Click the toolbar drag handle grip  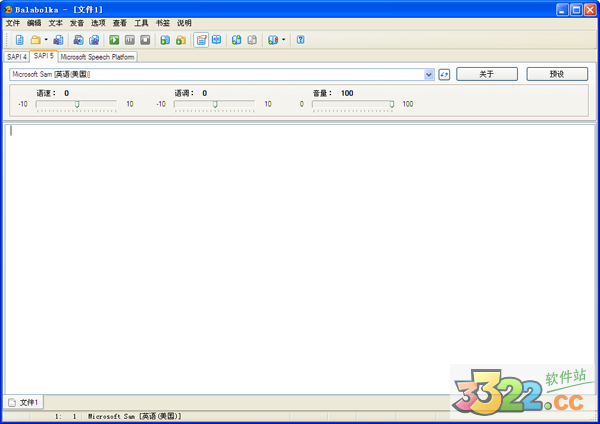coord(7,40)
